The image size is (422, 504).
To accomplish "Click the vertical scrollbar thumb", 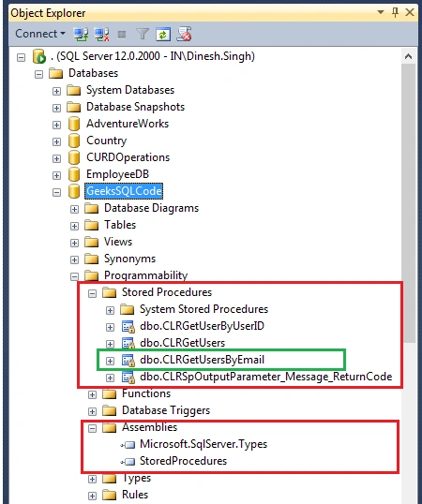I will [409, 203].
